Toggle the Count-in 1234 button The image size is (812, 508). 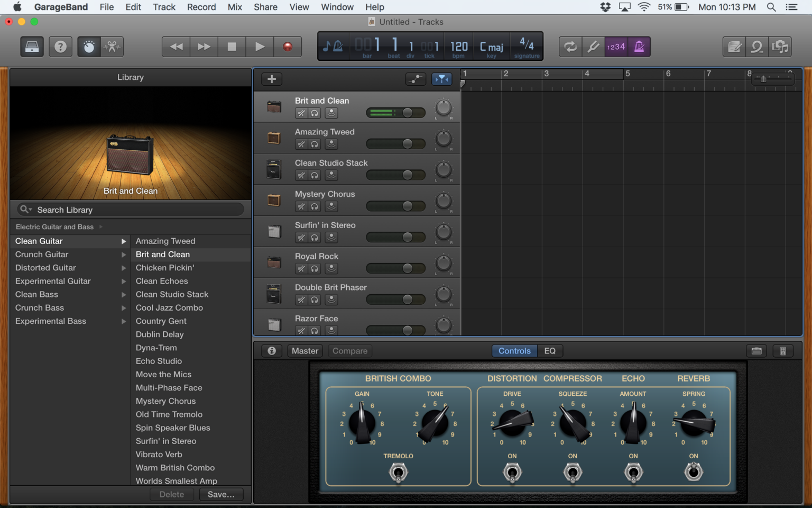[x=616, y=47]
